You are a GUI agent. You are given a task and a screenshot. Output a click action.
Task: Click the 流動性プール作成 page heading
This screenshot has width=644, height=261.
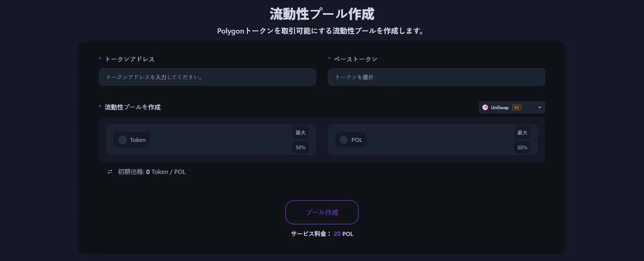322,14
